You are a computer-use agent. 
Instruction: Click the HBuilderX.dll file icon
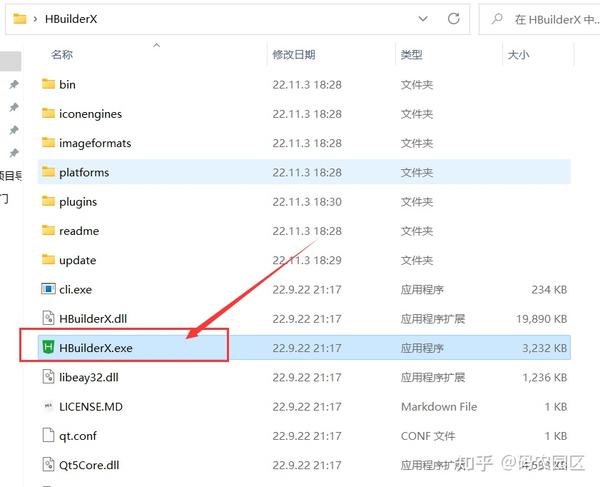[48, 318]
